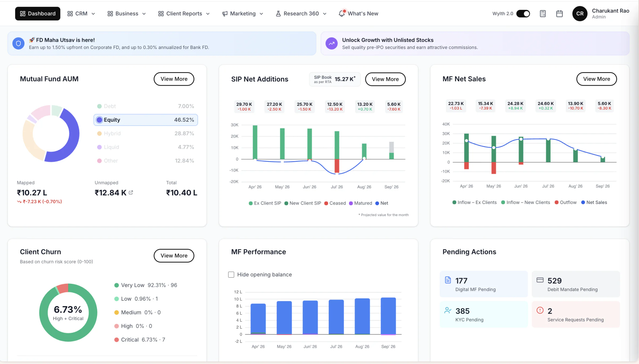The width and height of the screenshot is (639, 364).
Task: Toggle Net legend in SIP chart
Action: 382,203
